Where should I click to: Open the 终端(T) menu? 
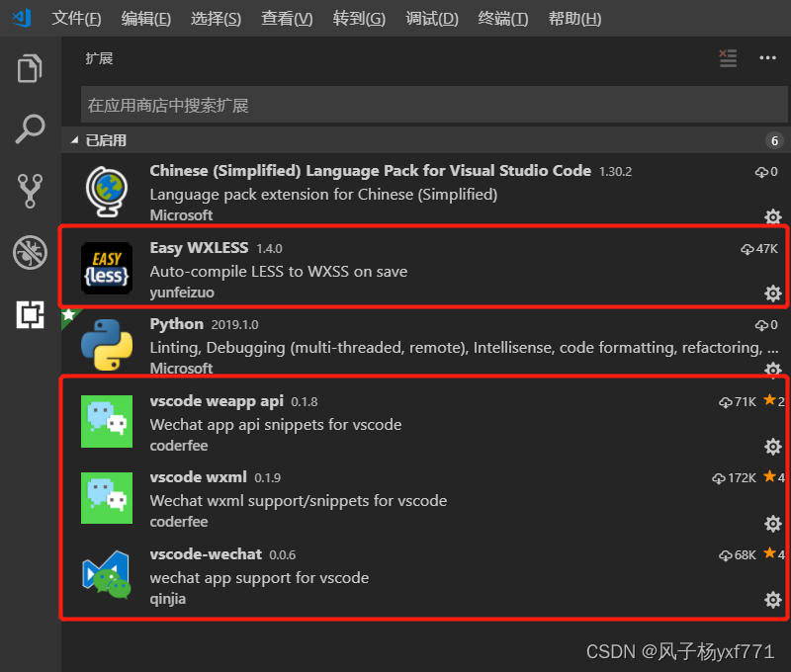[503, 19]
